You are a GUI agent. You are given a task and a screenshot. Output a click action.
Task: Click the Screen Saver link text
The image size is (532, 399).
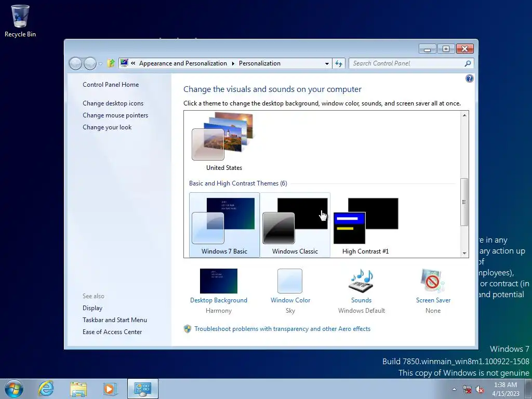pos(433,300)
